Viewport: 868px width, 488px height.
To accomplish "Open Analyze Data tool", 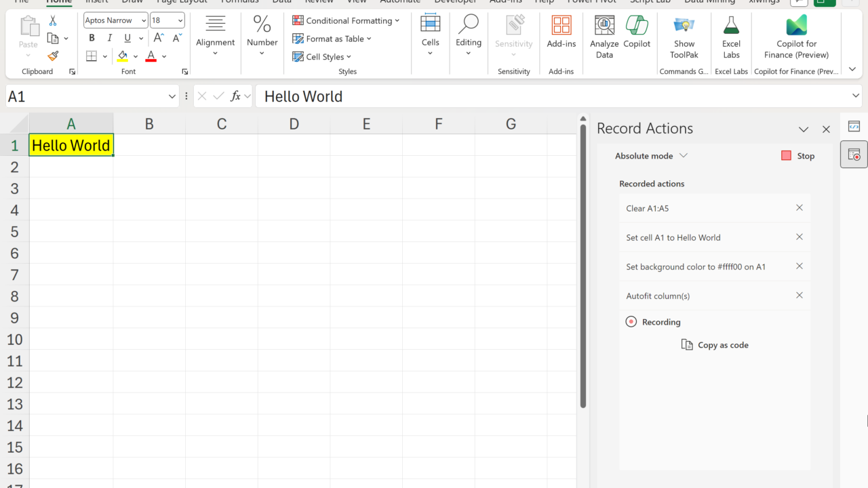I will click(x=604, y=37).
